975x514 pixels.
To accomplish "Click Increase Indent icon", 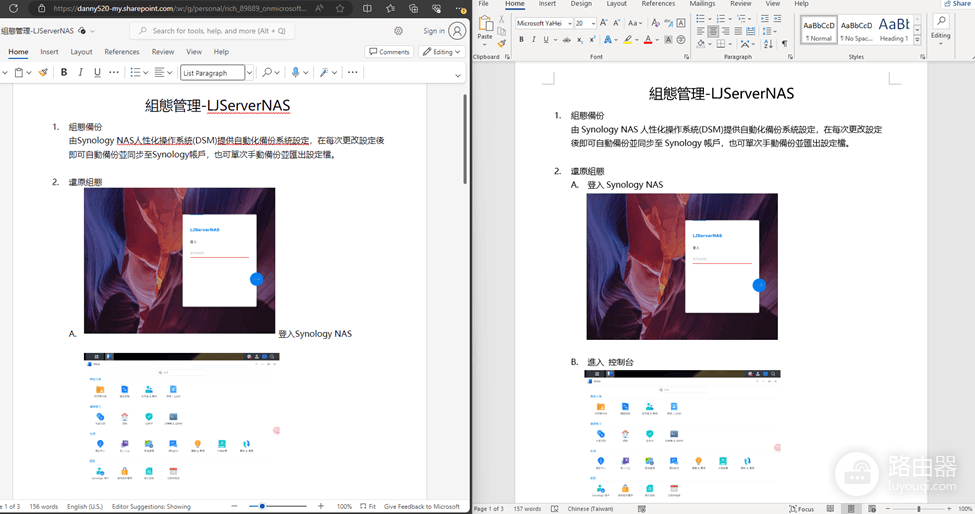I will (x=777, y=19).
